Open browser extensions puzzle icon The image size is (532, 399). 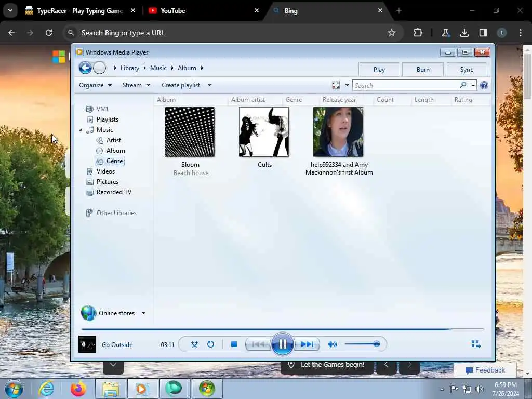point(418,33)
